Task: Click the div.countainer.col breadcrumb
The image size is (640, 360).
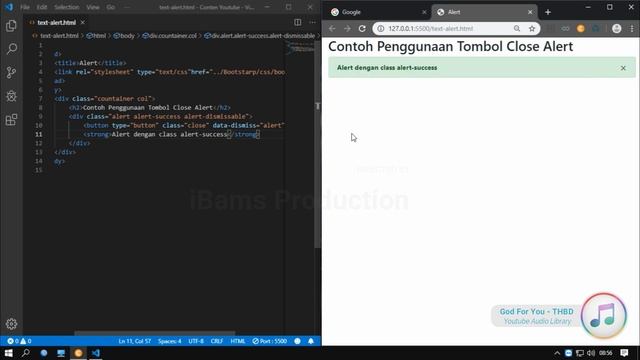Action: point(169,36)
